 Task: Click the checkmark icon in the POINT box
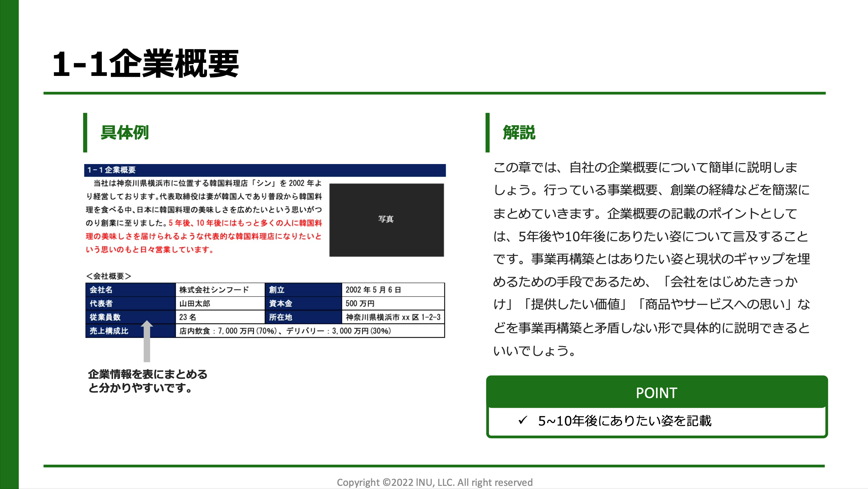point(523,420)
